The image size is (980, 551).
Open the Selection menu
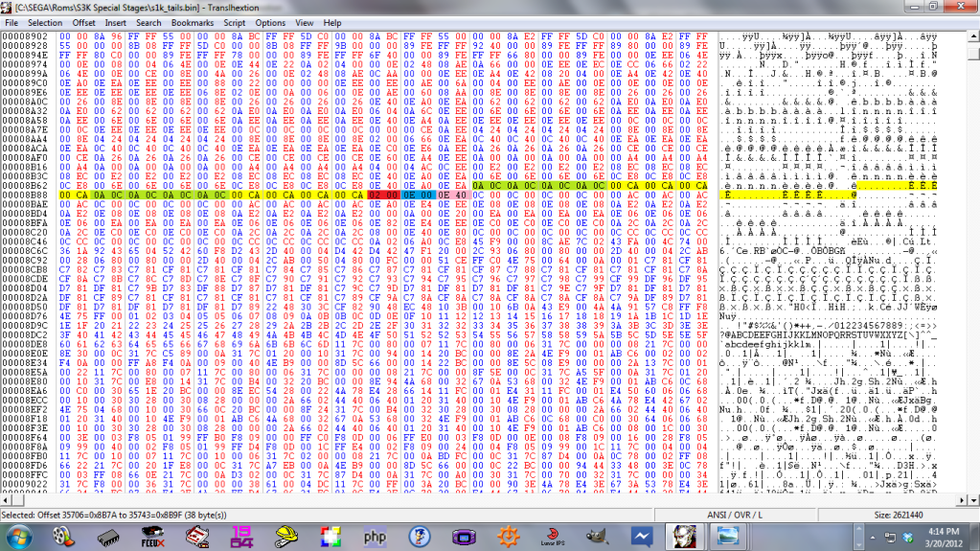pyautogui.click(x=45, y=22)
